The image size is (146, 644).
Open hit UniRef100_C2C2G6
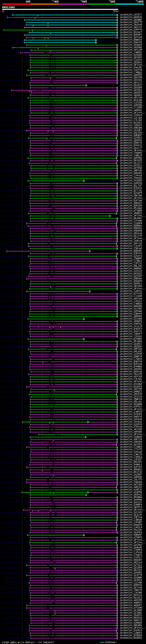tap(131, 103)
